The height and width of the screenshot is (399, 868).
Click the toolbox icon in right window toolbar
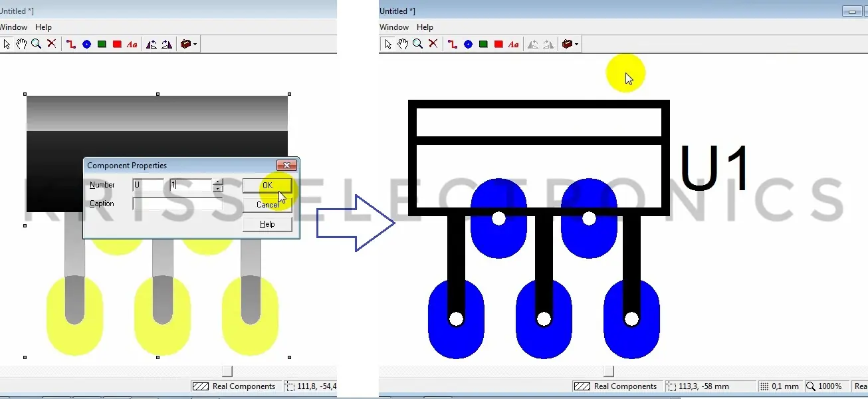pos(568,44)
